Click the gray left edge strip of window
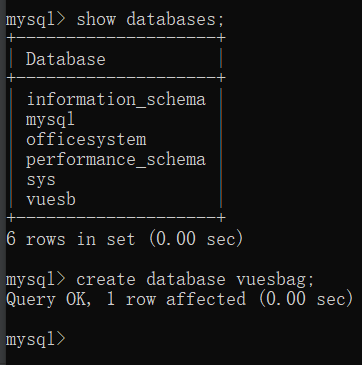This screenshot has height=365, width=362. tap(3, 182)
